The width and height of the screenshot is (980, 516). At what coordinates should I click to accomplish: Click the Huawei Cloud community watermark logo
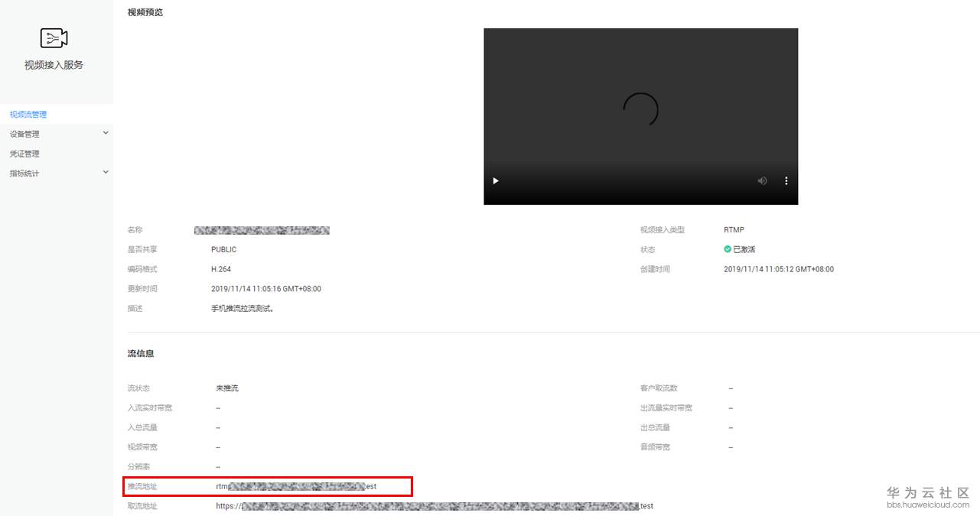point(917,492)
